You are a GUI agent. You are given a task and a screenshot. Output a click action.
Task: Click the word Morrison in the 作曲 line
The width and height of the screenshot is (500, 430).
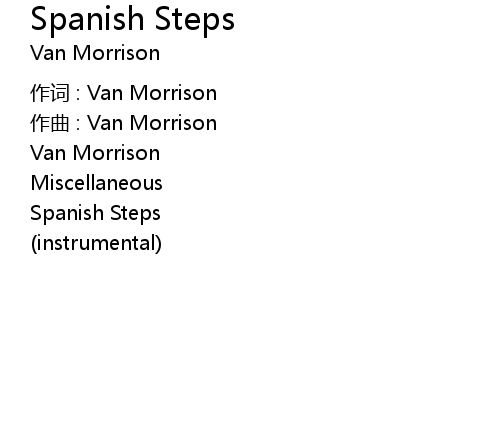(173, 123)
